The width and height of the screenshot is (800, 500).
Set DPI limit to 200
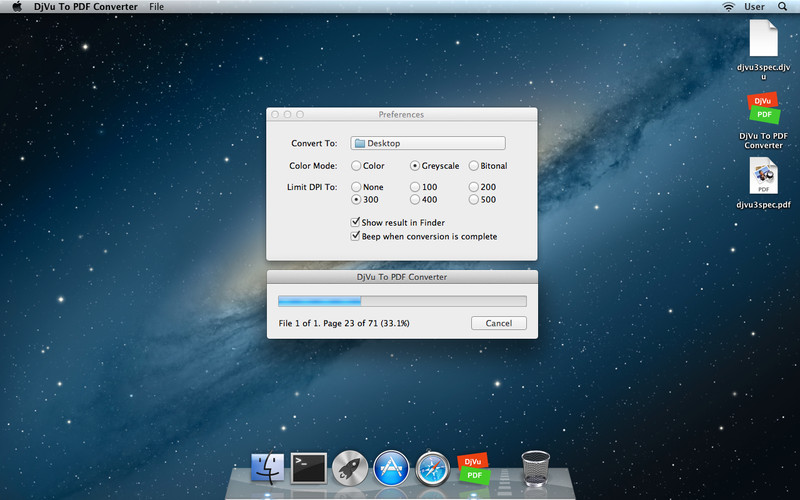pyautogui.click(x=473, y=187)
